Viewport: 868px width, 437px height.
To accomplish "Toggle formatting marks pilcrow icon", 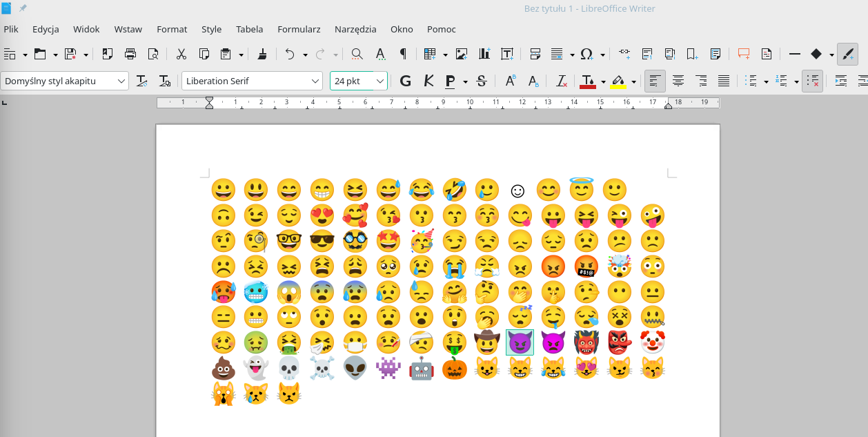I will [x=403, y=54].
